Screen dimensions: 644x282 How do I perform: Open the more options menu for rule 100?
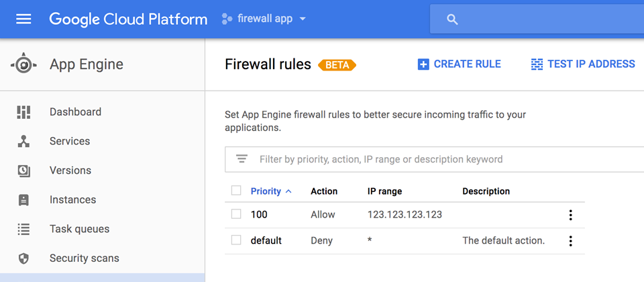tap(570, 215)
